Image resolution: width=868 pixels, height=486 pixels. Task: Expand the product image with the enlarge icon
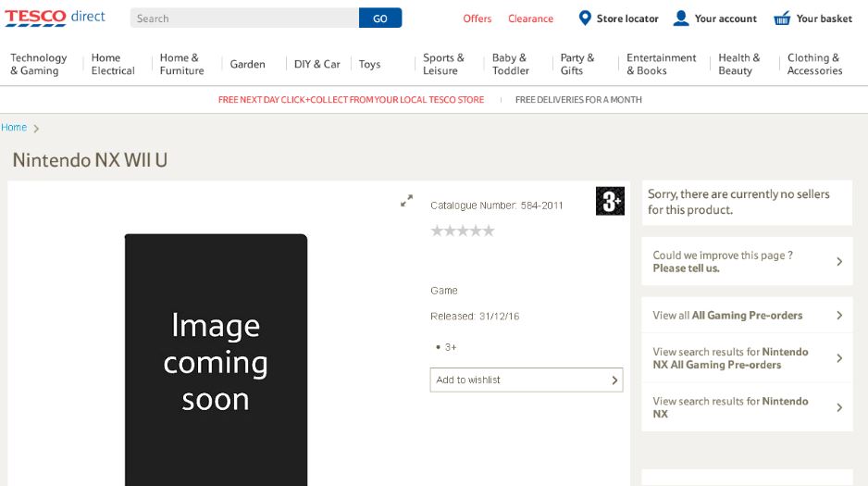(407, 200)
